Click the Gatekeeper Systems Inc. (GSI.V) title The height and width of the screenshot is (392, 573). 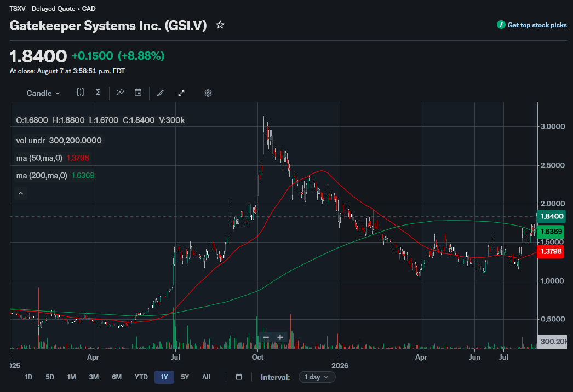(x=108, y=26)
